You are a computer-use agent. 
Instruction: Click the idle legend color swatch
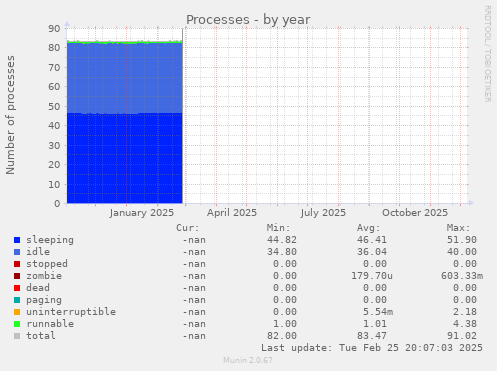pyautogui.click(x=17, y=252)
